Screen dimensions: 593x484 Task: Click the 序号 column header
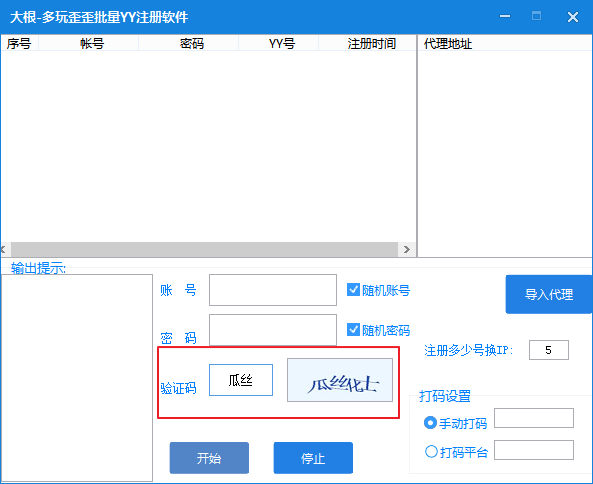19,43
